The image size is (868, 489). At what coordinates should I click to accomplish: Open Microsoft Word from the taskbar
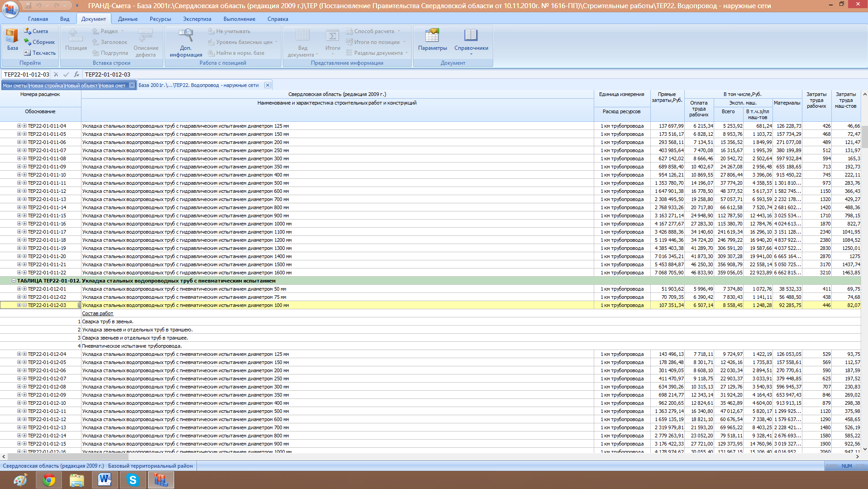coord(105,480)
